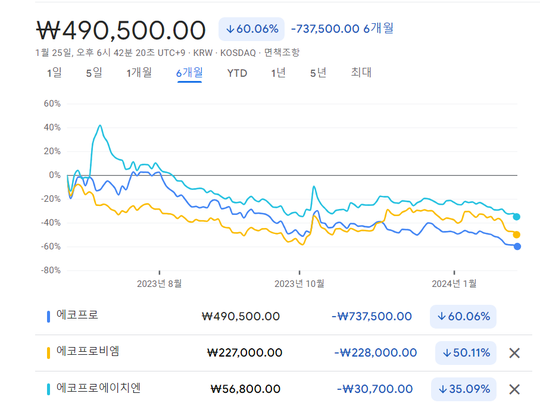
Task: Click the teal 에코프로에이치엔 color marker
Action: tap(49, 389)
